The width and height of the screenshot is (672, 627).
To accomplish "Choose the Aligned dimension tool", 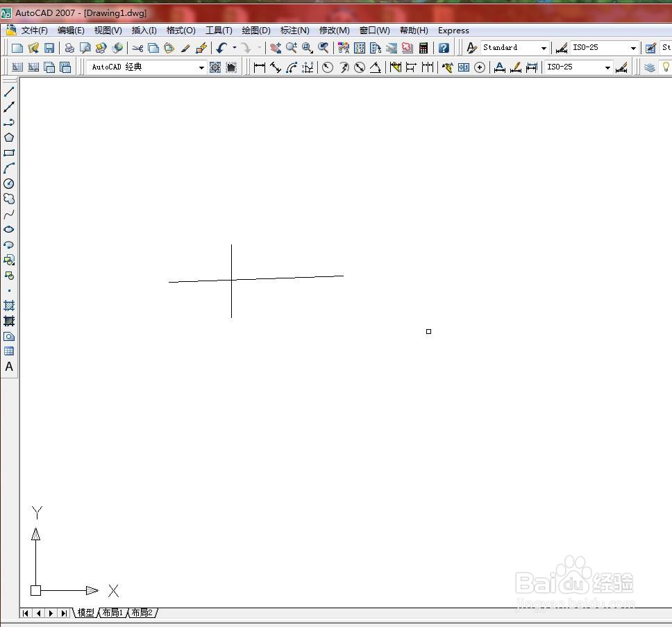I will (x=276, y=67).
